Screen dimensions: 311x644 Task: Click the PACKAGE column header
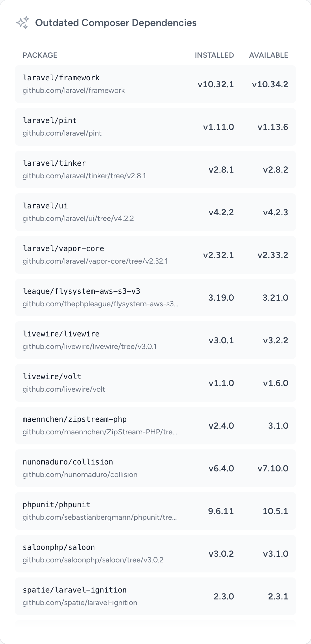[40, 55]
